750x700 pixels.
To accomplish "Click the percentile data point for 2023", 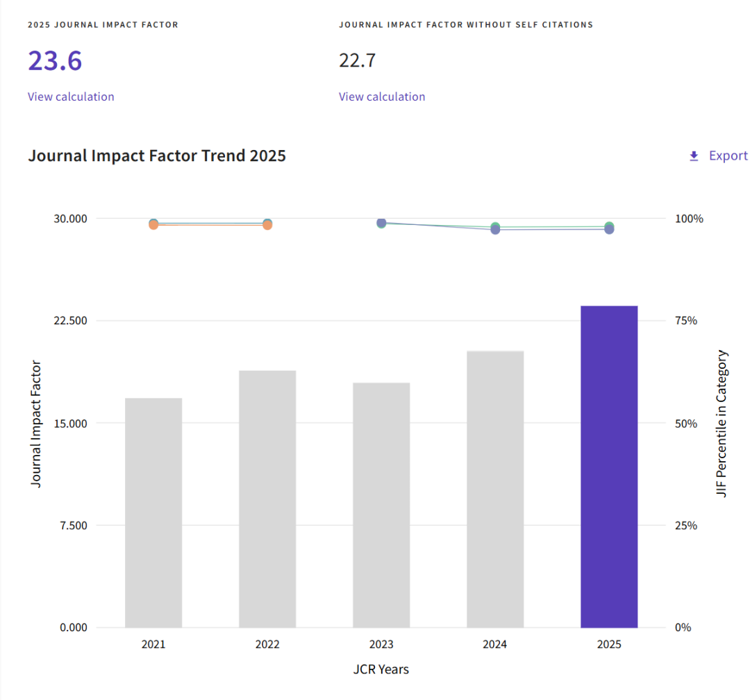I will click(381, 222).
